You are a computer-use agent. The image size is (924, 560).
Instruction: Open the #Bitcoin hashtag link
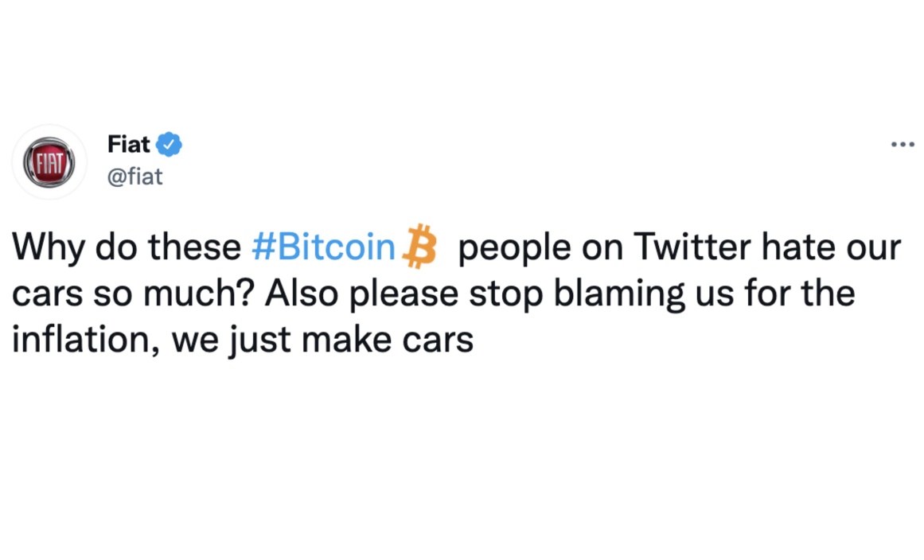tap(323, 246)
